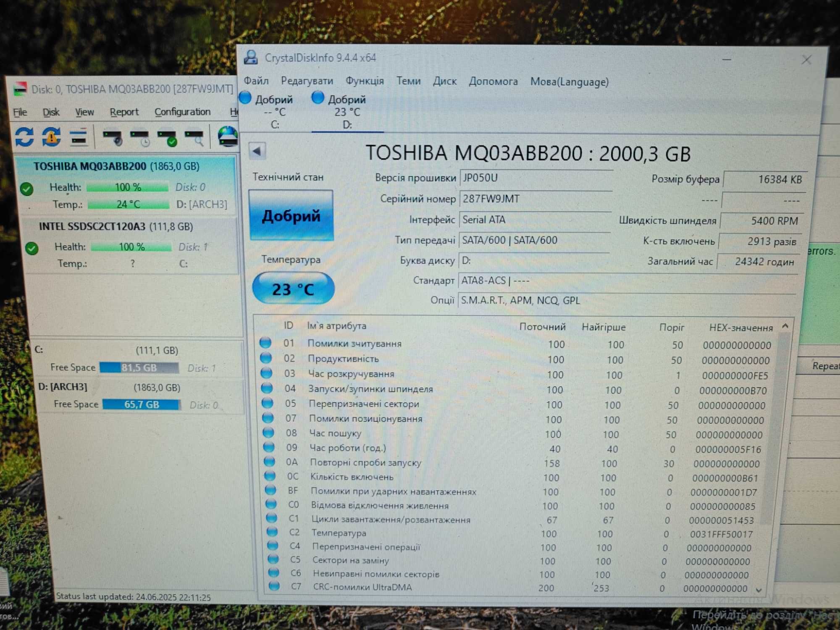Image resolution: width=840 pixels, height=630 pixels.
Task: Click the Ім'я атрибута column header
Action: coord(336,325)
